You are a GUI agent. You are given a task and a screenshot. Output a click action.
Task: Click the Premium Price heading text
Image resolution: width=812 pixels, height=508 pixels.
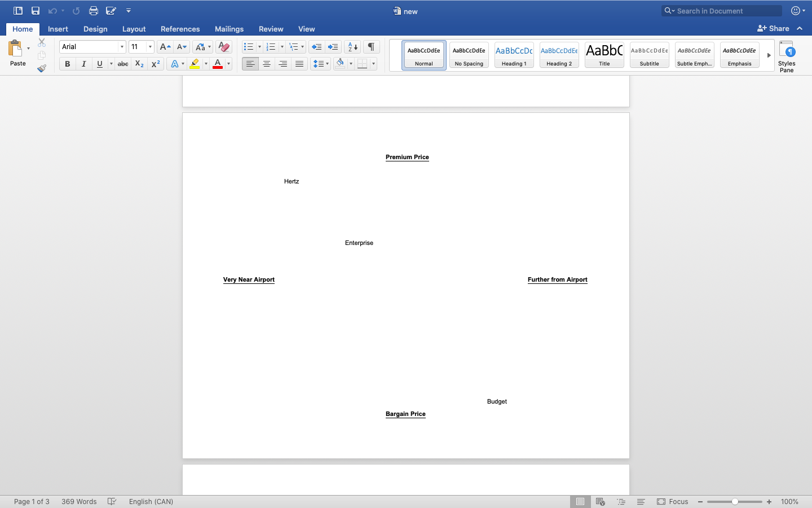coord(407,157)
